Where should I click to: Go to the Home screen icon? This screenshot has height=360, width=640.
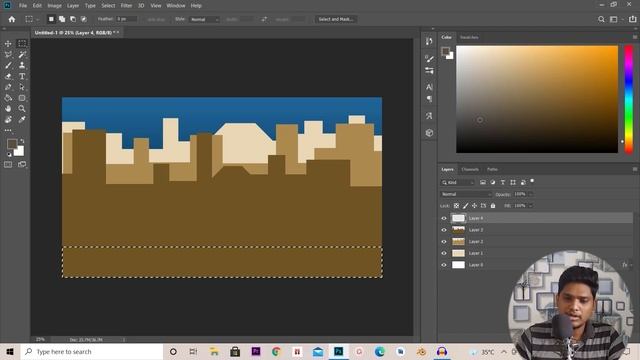[12, 19]
